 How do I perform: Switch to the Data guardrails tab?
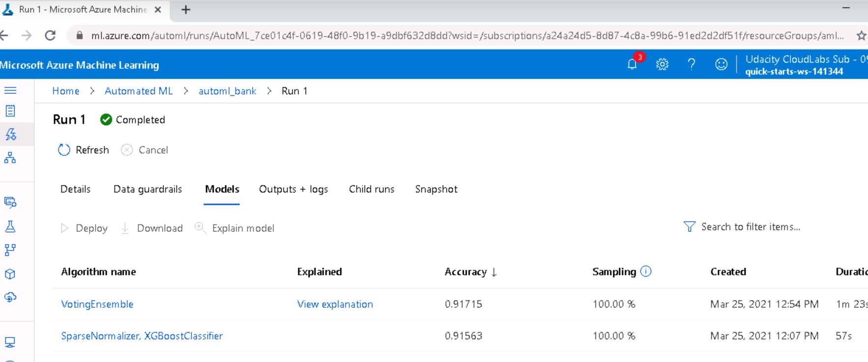pyautogui.click(x=148, y=189)
